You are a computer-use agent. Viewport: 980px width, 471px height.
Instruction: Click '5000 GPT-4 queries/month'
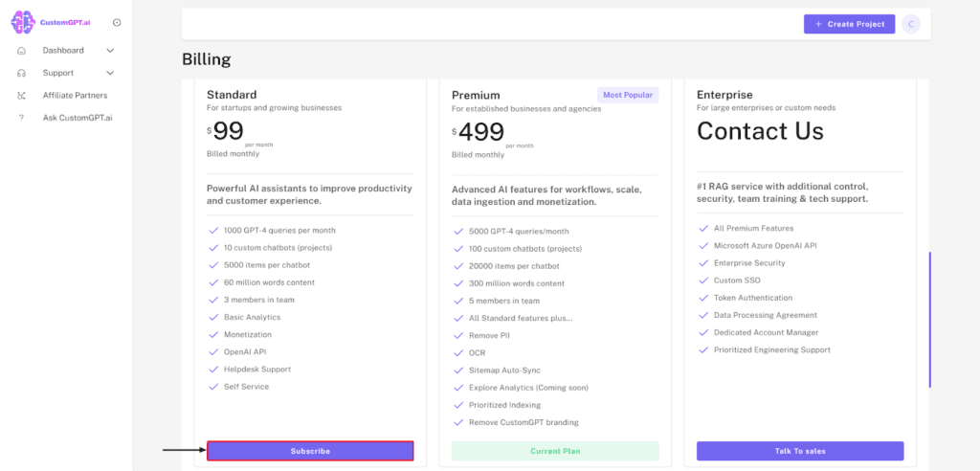(520, 231)
